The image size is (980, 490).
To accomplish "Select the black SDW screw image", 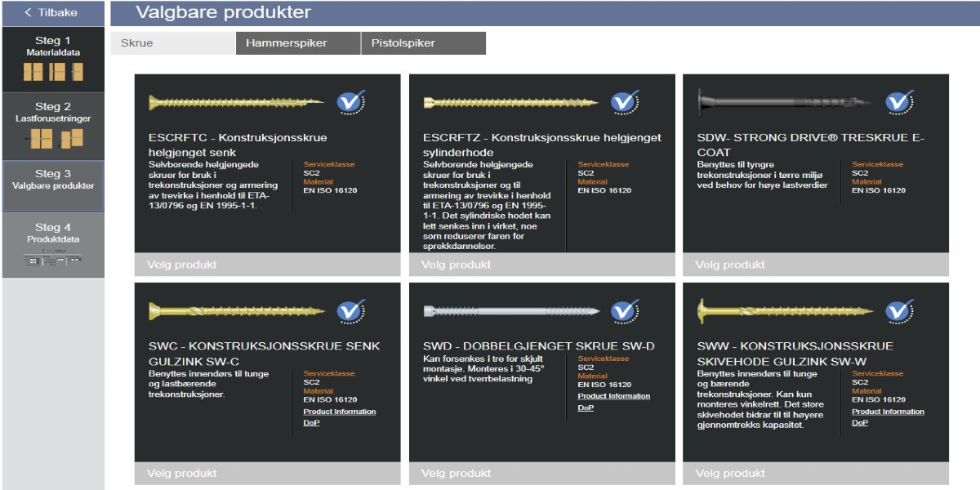I will pos(785,102).
